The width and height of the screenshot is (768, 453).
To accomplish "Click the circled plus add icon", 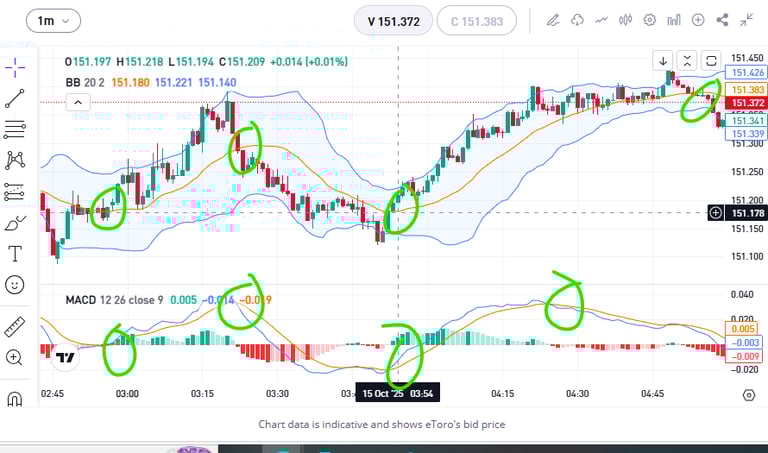I will [698, 20].
